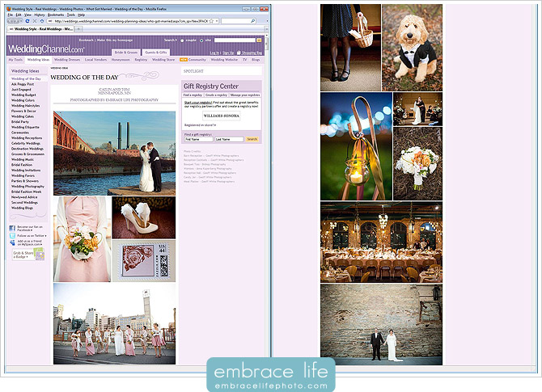This screenshot has width=542, height=392.
Task: Click the Wedding Cakes sidebar link
Action: [x=23, y=116]
